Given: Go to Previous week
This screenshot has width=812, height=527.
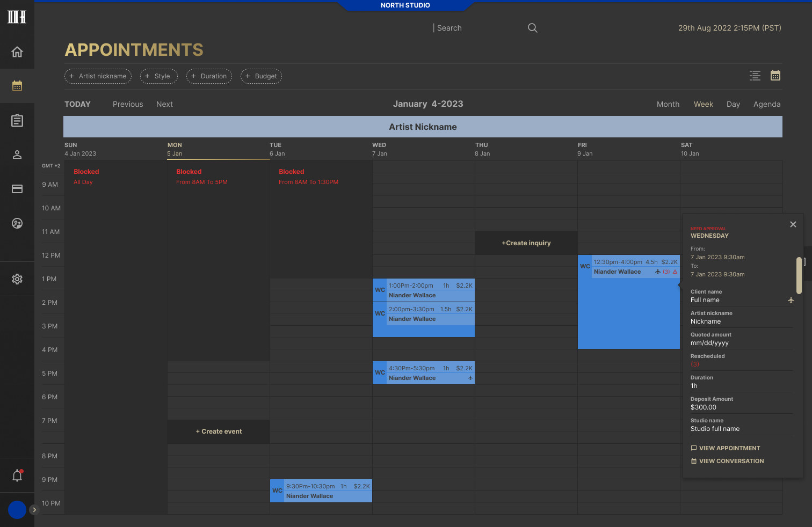Looking at the screenshot, I should pos(128,104).
